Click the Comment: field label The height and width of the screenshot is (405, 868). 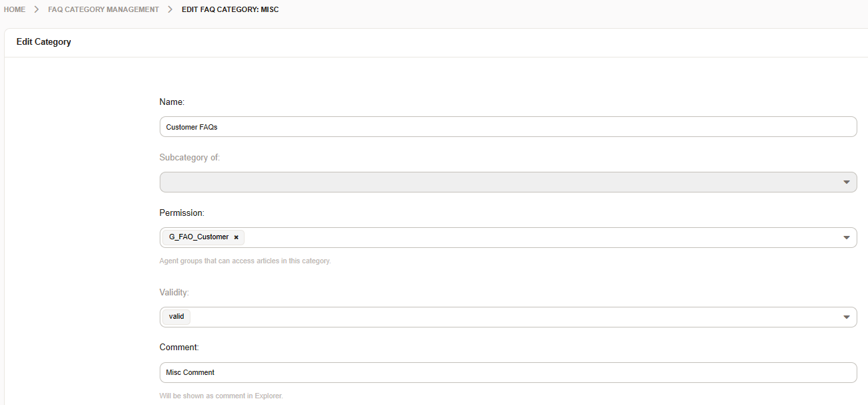179,348
